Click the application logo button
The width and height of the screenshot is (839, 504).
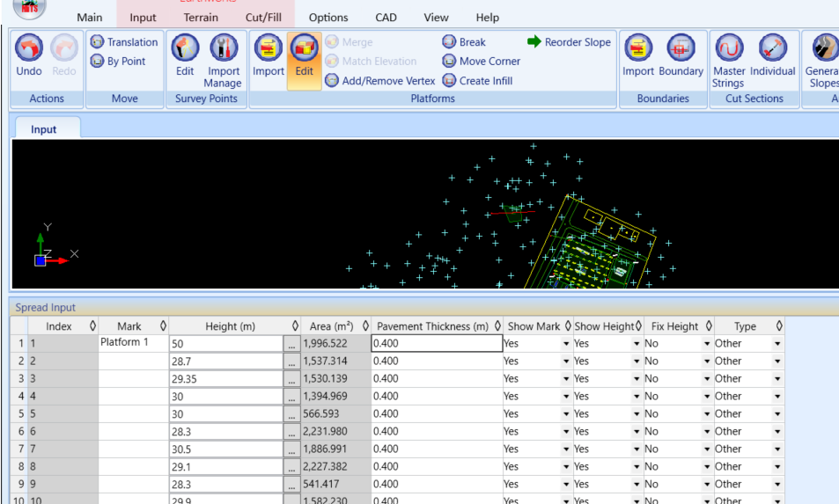point(29,8)
